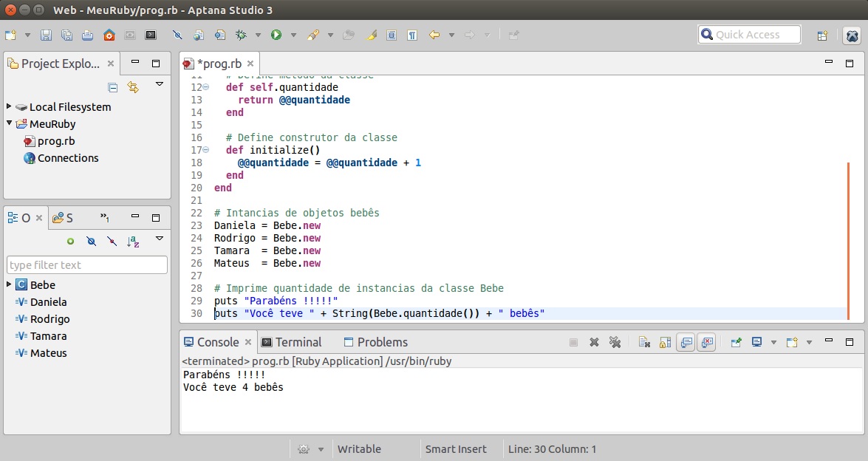Switch to the Terminal tab
The width and height of the screenshot is (868, 461).
coord(298,342)
